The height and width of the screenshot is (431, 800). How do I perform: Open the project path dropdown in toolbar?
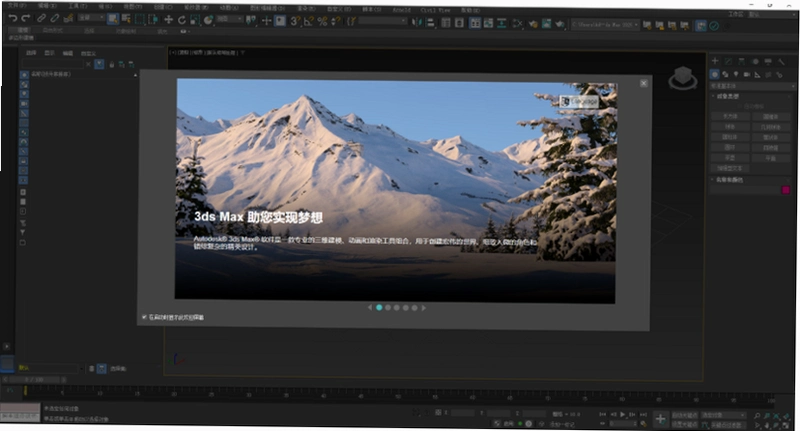[x=605, y=24]
